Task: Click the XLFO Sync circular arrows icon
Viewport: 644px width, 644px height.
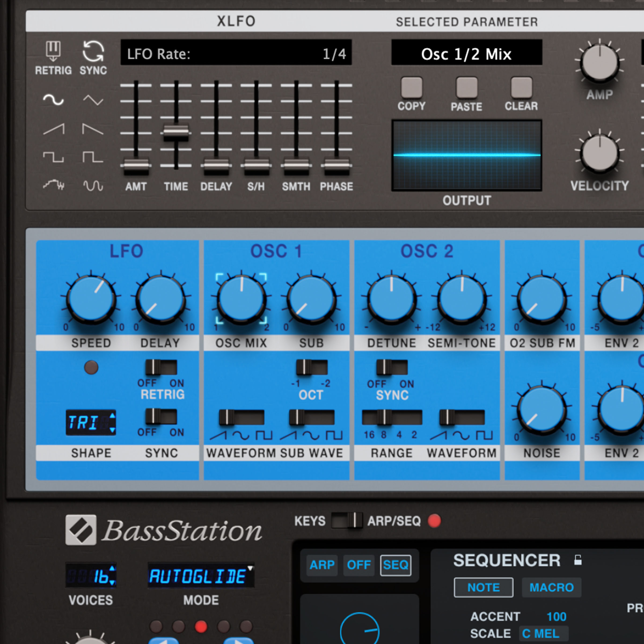Action: point(93,51)
